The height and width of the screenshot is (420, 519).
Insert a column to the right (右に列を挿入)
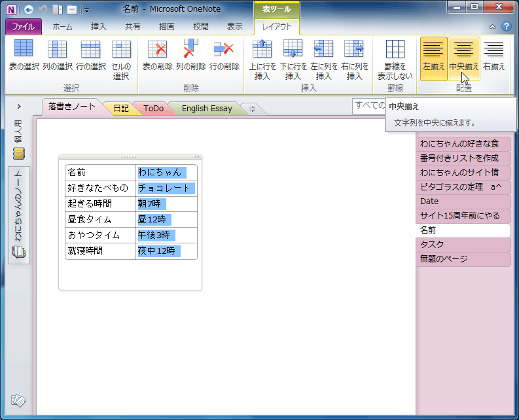coord(355,60)
